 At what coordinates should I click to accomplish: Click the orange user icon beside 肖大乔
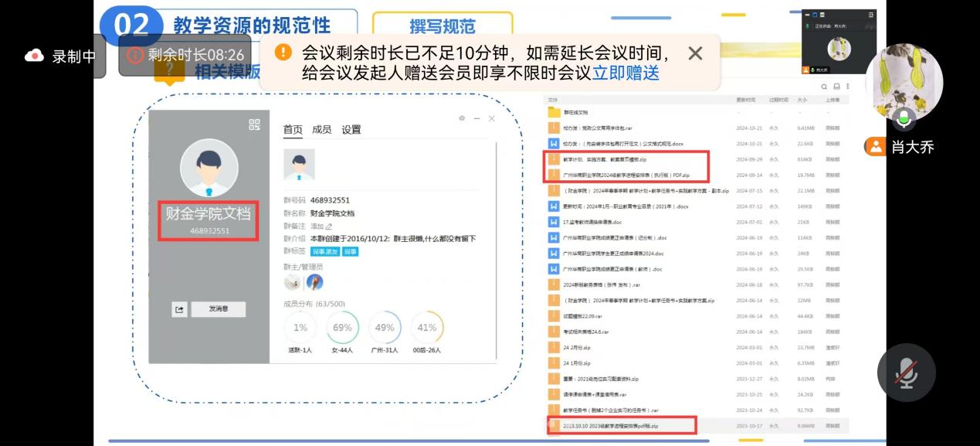875,147
